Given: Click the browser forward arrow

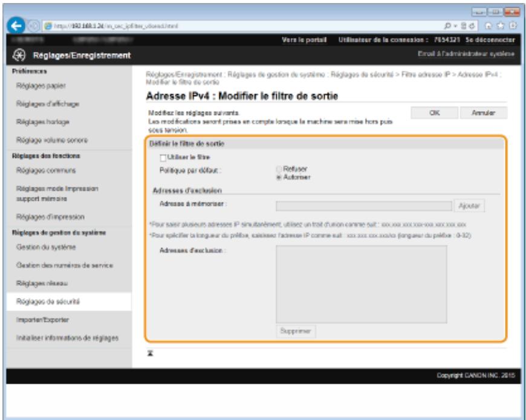Looking at the screenshot, I should pos(33,26).
